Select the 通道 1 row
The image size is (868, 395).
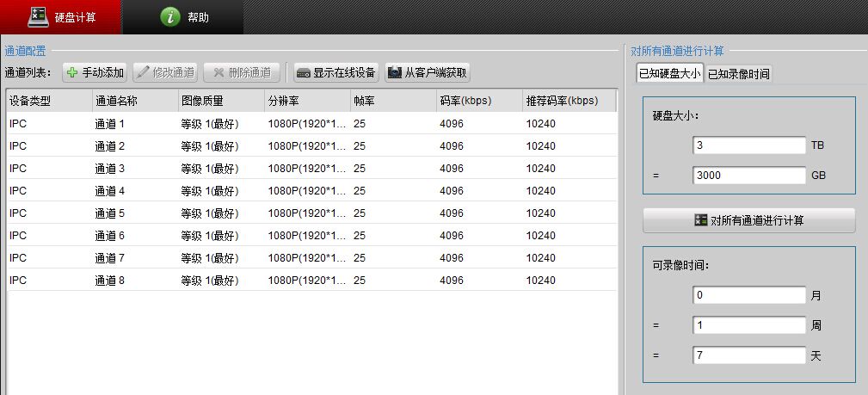coord(310,124)
